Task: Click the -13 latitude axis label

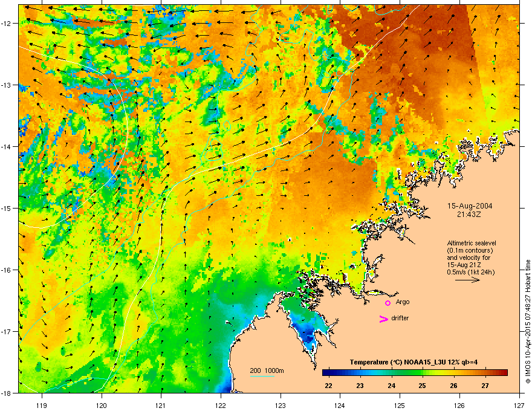Action: (6, 85)
